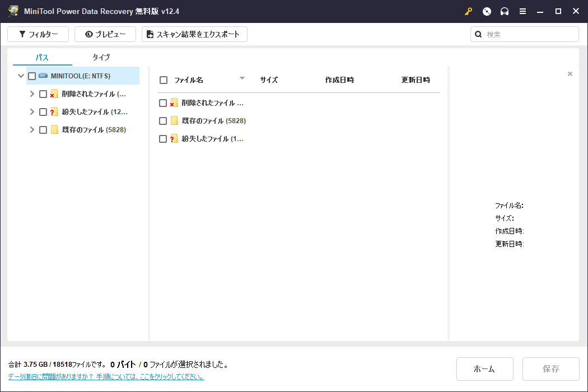Viewport: 588px width, 392px height.
Task: Check 紛失したファイル checkbox in tree
Action: [43, 112]
